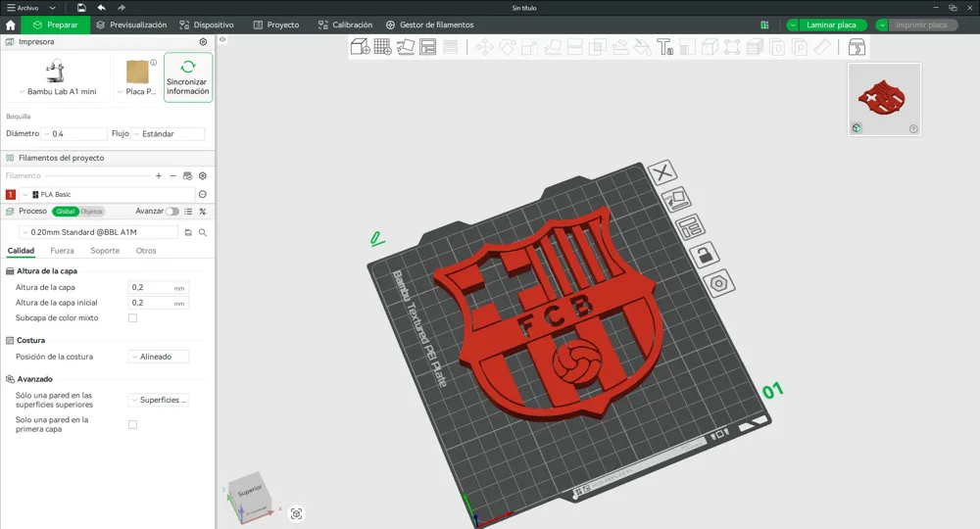Click the save disk icon in title bar
This screenshot has width=980, height=529.
(x=81, y=8)
